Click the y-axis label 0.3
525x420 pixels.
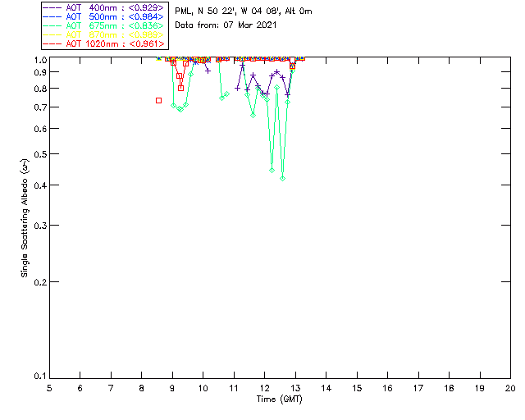pyautogui.click(x=40, y=226)
